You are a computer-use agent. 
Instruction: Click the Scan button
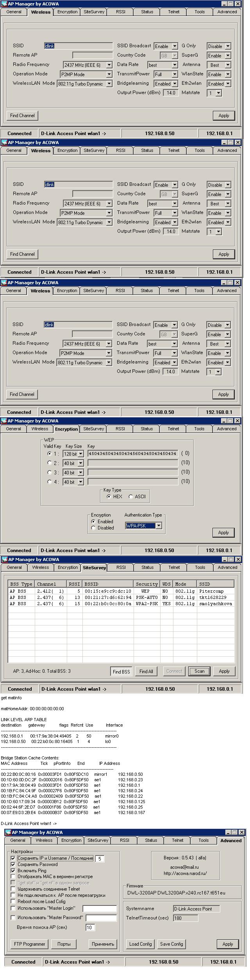coord(200,671)
